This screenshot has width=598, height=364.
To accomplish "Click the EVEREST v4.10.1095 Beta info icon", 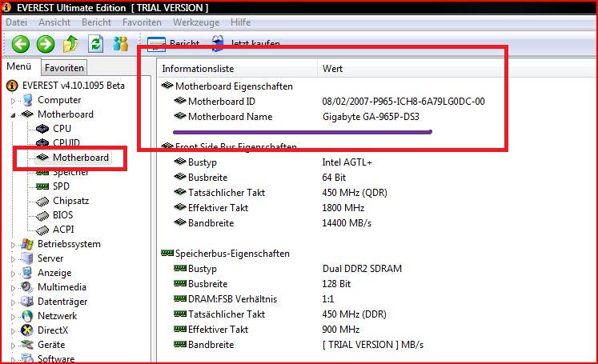I will tap(12, 86).
